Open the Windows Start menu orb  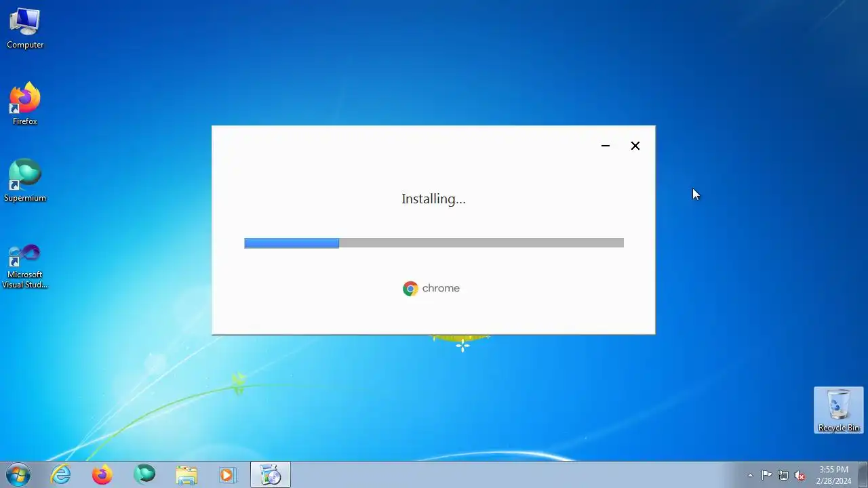[18, 474]
